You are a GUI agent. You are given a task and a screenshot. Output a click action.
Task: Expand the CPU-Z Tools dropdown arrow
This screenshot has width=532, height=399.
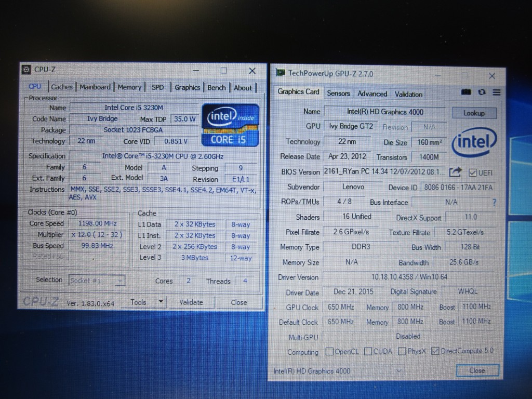(161, 302)
